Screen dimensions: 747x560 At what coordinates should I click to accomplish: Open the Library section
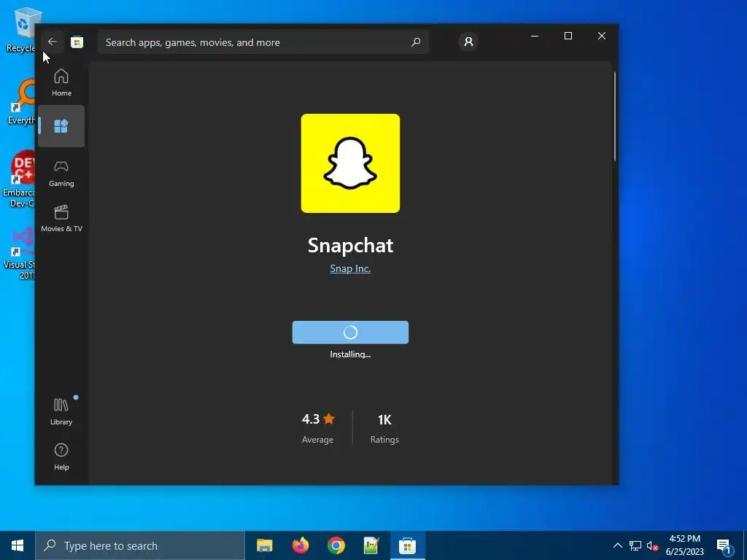point(61,412)
